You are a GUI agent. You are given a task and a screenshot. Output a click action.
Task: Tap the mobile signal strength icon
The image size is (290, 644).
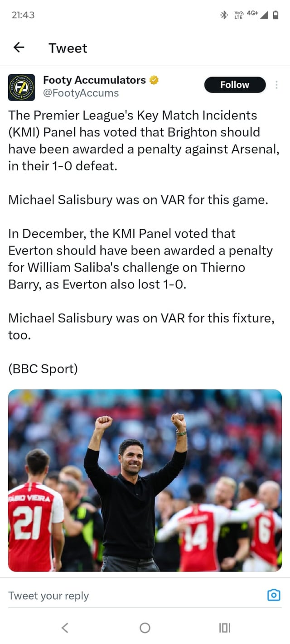264,15
